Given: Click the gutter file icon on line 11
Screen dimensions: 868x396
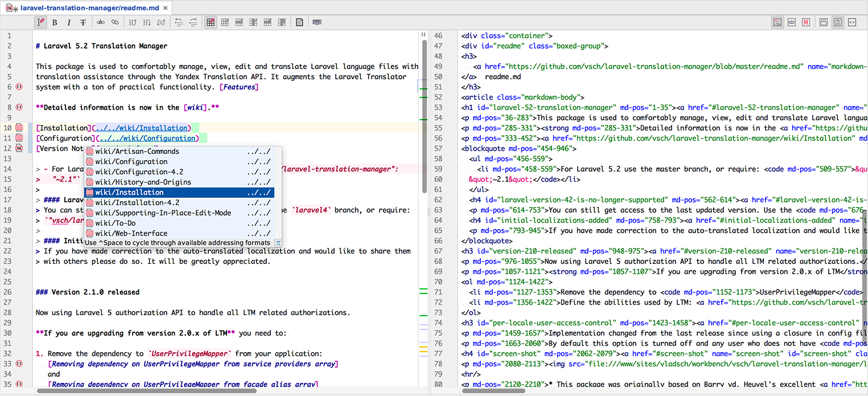Looking at the screenshot, I should pyautogui.click(x=19, y=138).
